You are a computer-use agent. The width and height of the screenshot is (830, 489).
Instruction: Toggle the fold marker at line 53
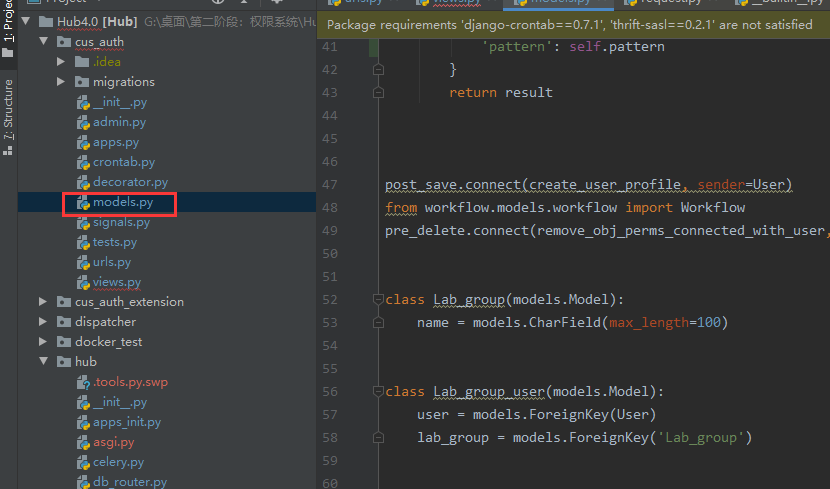point(378,323)
